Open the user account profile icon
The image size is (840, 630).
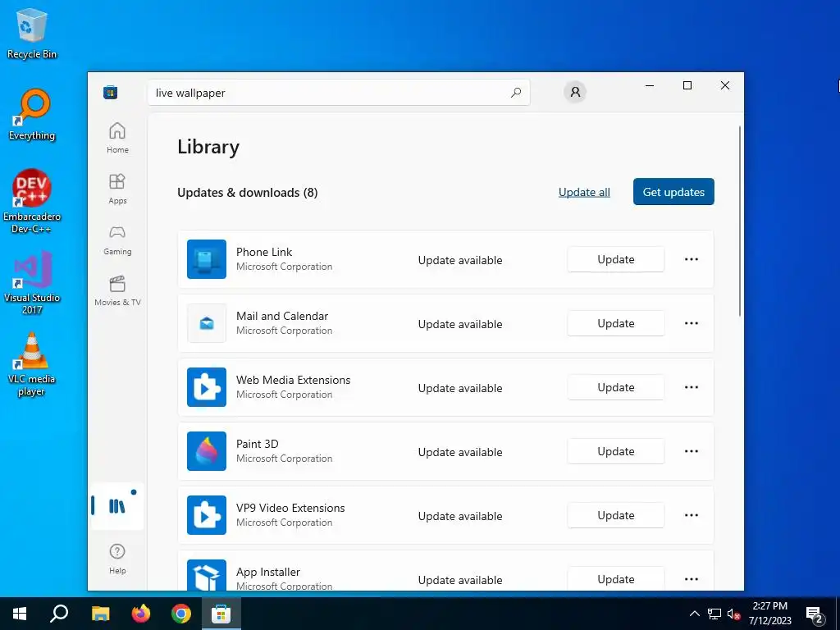coord(575,92)
